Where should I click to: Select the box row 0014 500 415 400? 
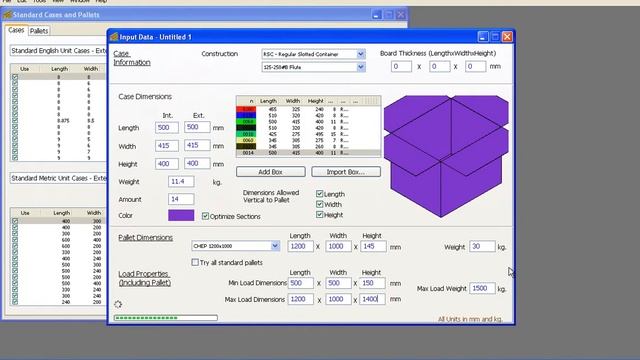click(309, 153)
